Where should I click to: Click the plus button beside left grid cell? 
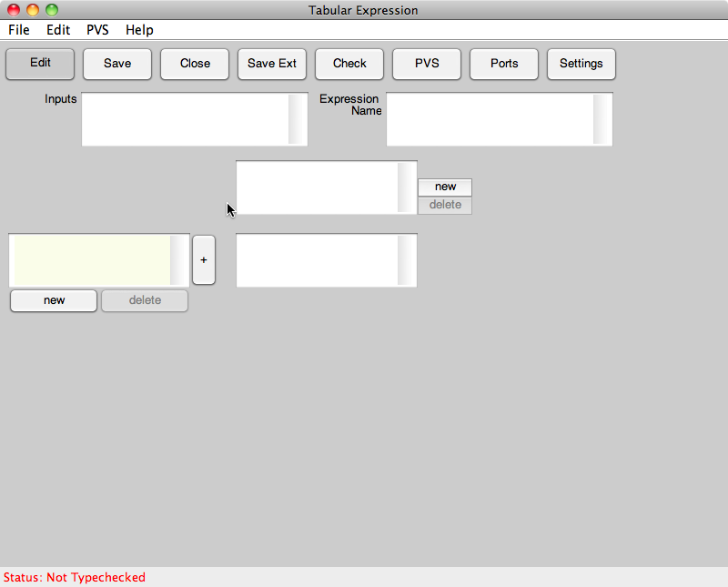tap(204, 260)
